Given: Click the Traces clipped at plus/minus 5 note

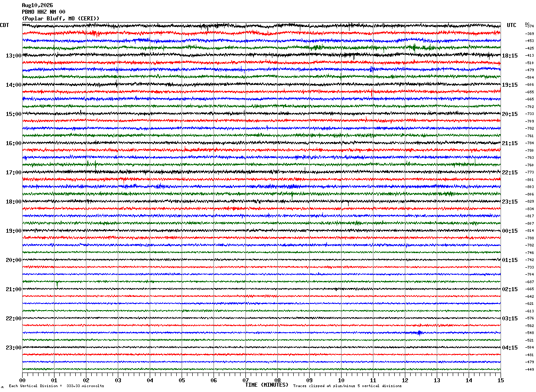Looking at the screenshot, I should (347, 386).
